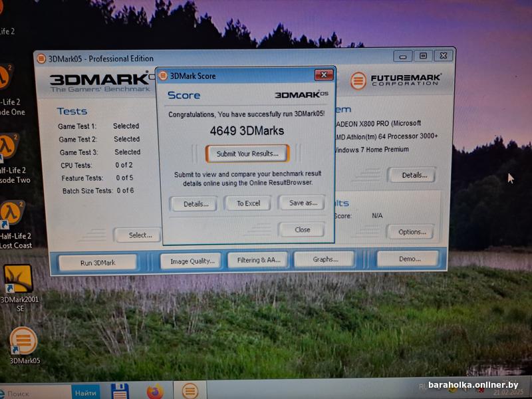Click the Найти search button in taskbar
Viewport: 532px width, 399px height.
coord(86,393)
